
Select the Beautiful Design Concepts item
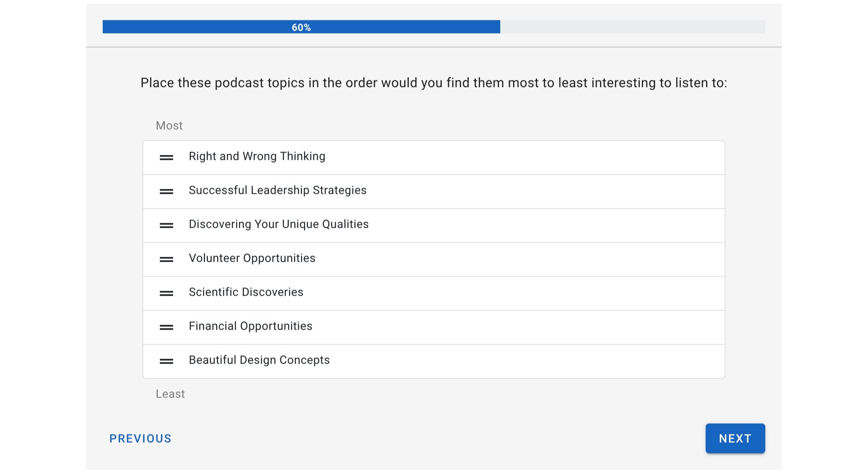[259, 360]
